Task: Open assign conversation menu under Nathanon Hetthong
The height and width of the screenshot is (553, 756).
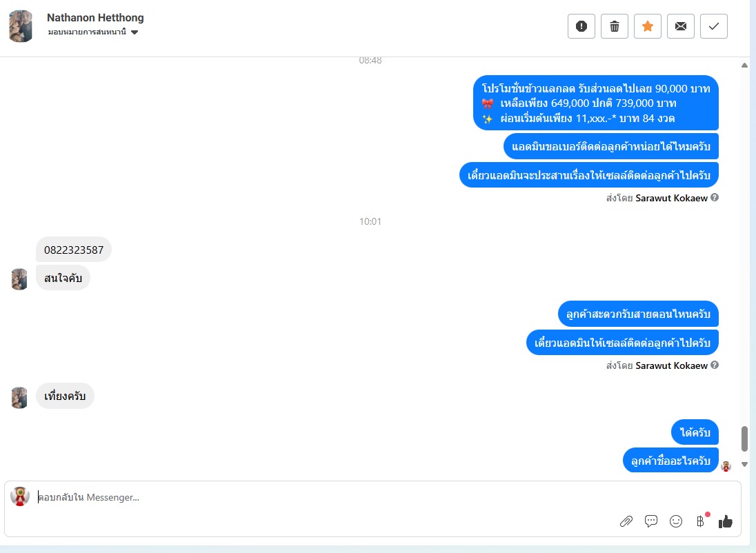Action: [92, 32]
